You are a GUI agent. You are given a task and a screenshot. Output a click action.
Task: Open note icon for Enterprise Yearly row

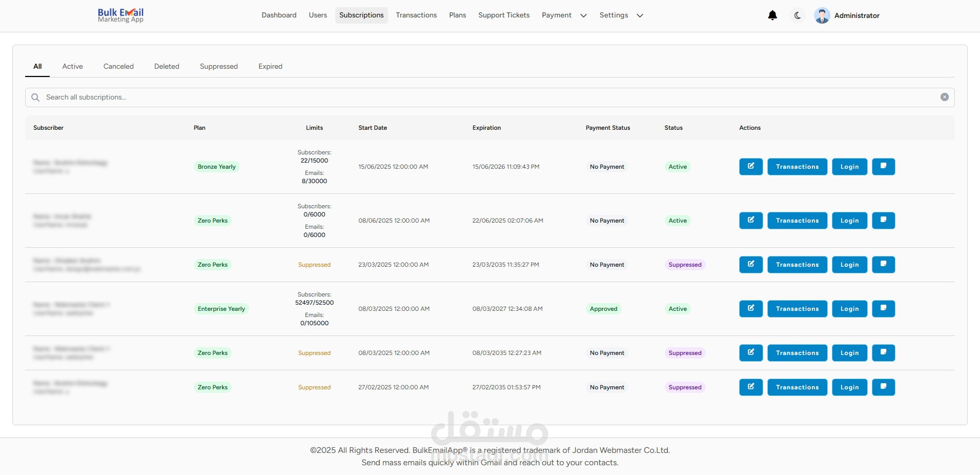883,309
